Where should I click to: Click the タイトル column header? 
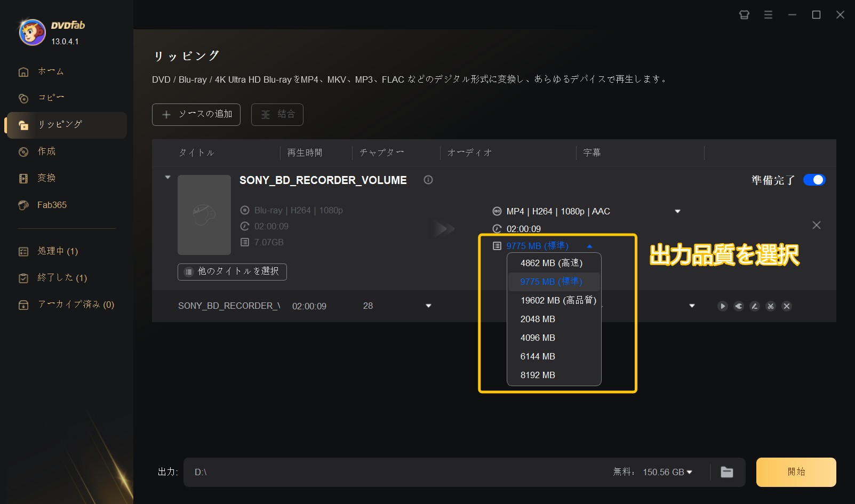pos(196,153)
